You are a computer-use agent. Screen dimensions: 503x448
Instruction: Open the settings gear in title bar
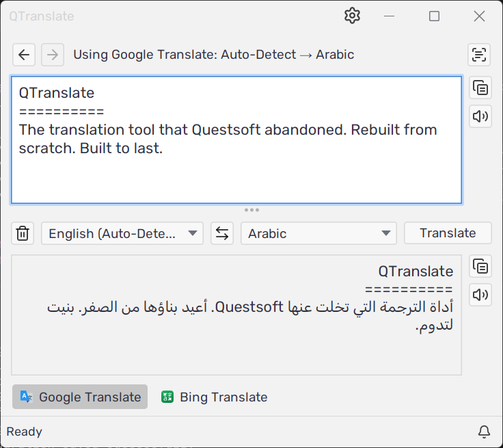[352, 16]
